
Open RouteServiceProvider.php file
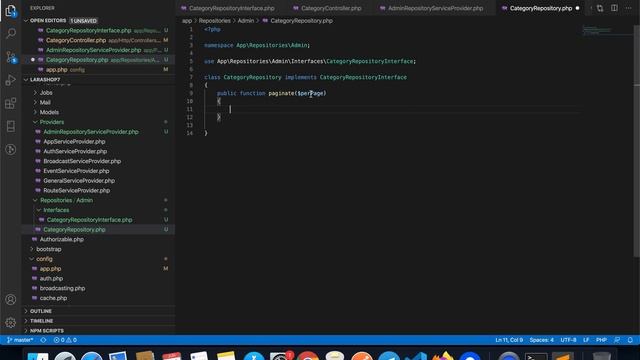coord(77,191)
